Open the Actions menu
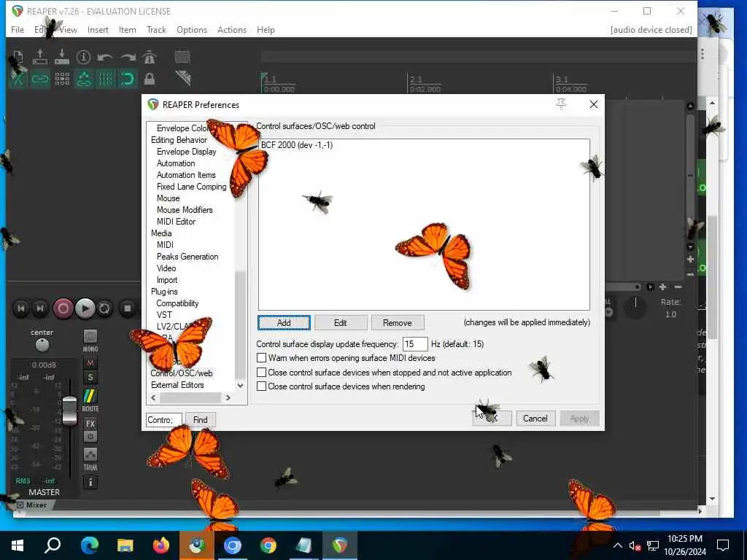 coord(231,29)
